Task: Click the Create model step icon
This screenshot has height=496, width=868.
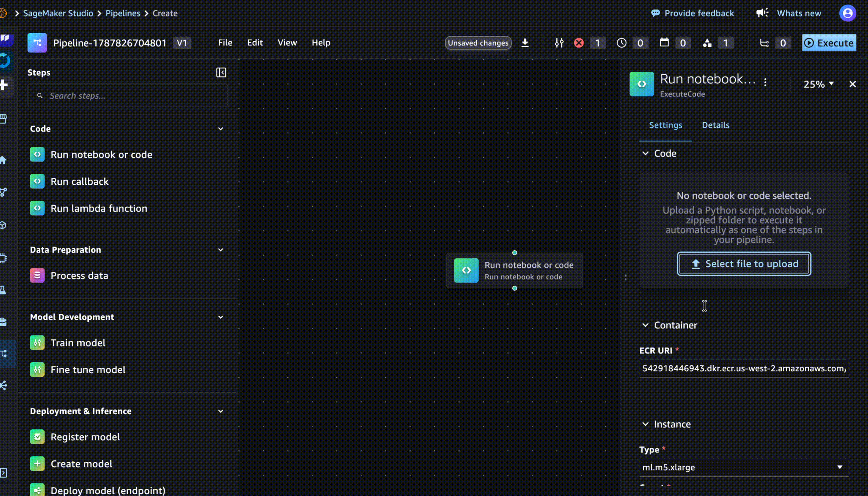Action: click(37, 463)
